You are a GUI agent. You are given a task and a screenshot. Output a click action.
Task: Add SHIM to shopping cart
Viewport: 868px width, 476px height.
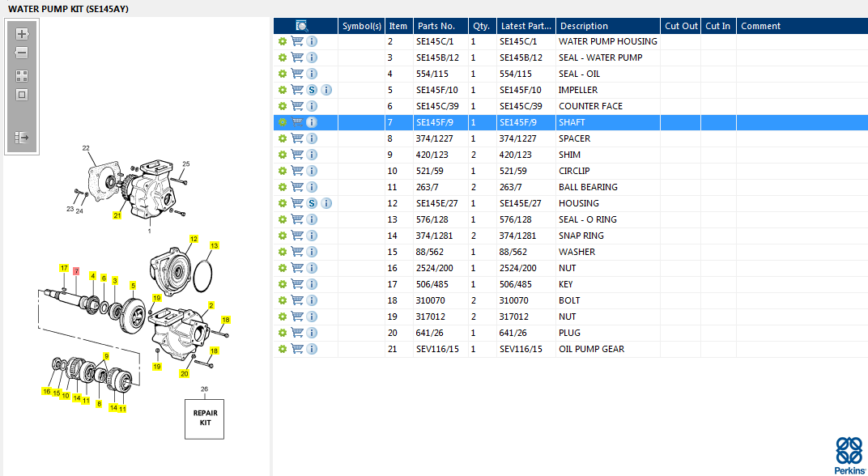point(297,155)
